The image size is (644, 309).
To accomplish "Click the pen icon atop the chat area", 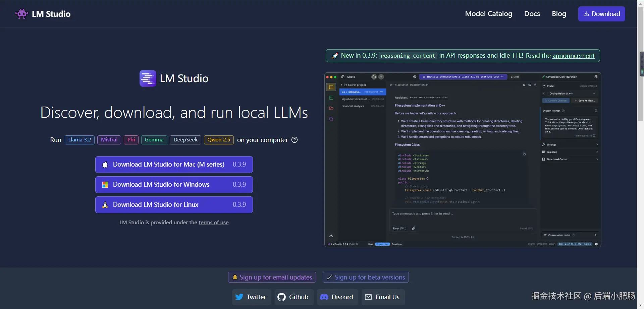I will point(524,85).
